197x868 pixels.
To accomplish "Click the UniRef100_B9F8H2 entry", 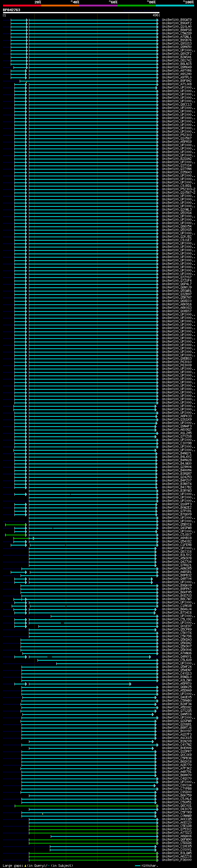I will click(176, 81).
